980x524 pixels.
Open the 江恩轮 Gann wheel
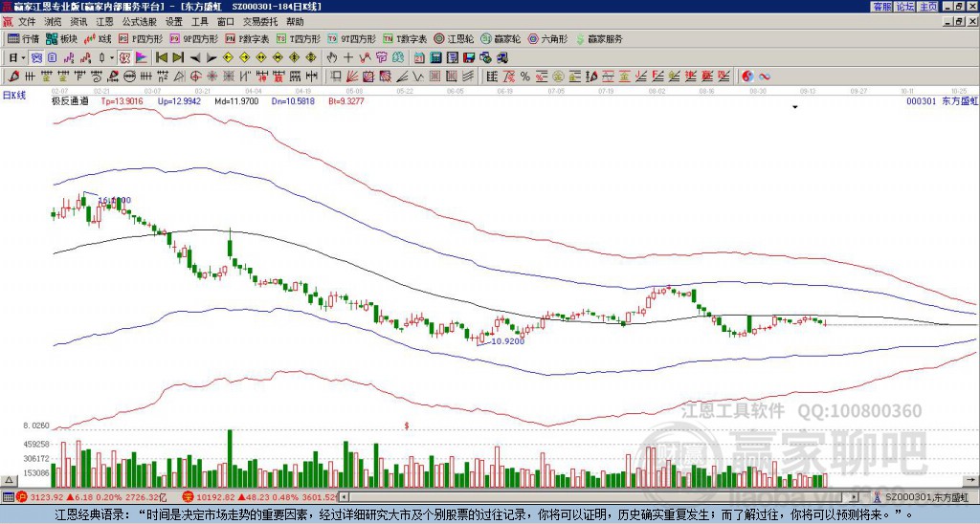tap(453, 38)
